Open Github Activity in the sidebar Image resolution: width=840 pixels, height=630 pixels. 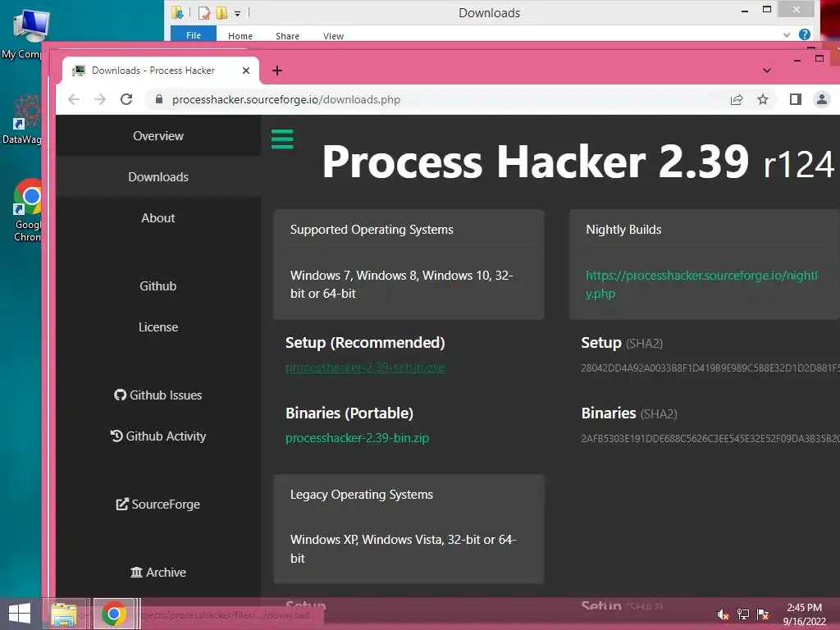tap(158, 436)
